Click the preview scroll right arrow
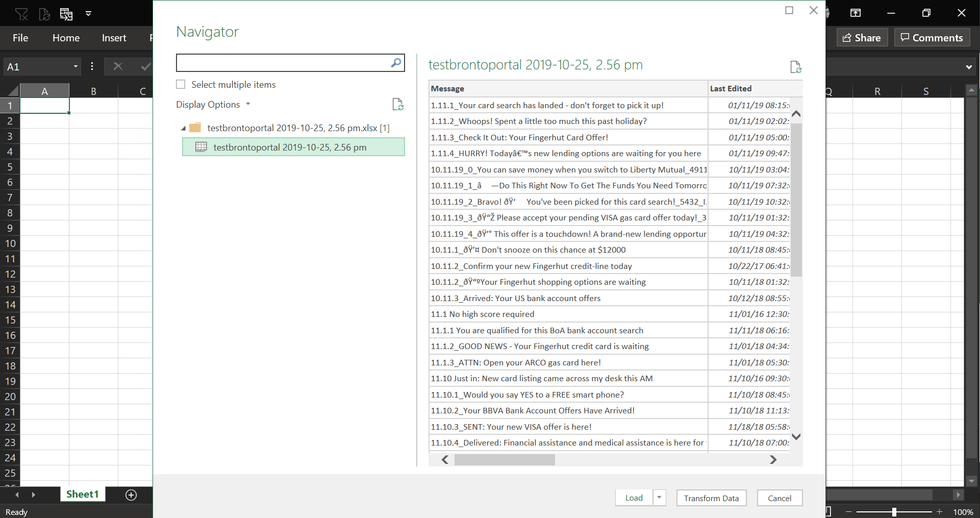This screenshot has height=518, width=980. pos(773,460)
